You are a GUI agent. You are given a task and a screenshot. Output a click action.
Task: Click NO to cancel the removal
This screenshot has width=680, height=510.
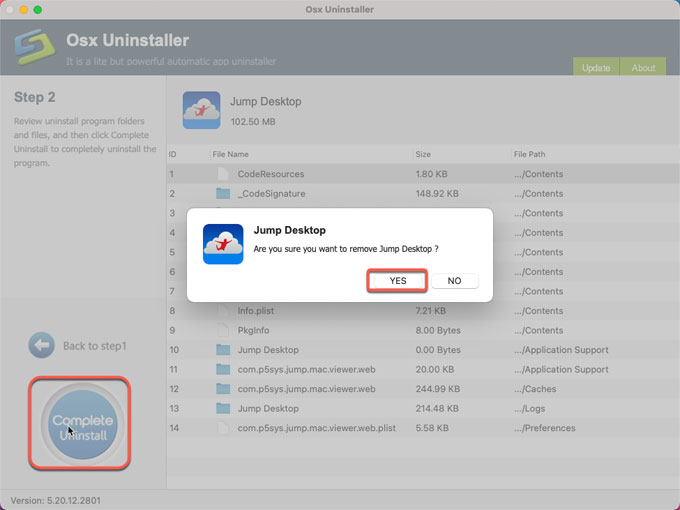point(454,281)
